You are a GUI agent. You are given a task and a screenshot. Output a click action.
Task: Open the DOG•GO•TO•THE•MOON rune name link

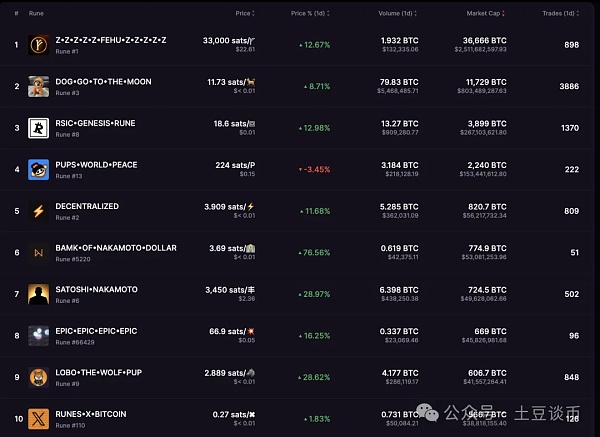pyautogui.click(x=104, y=81)
